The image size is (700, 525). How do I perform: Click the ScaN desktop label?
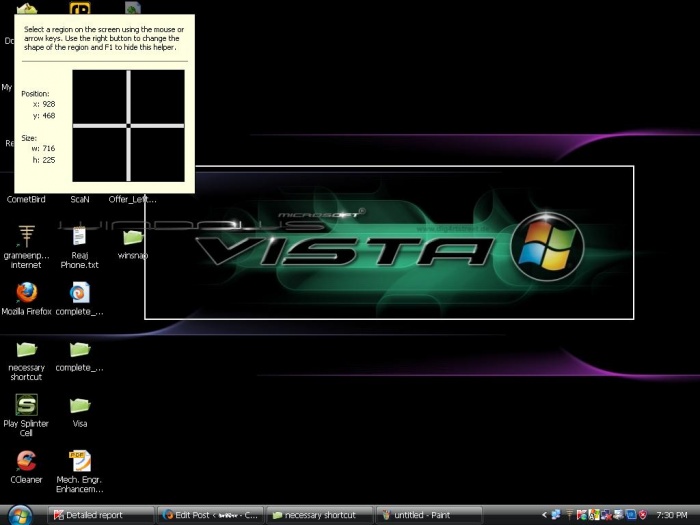[x=80, y=200]
